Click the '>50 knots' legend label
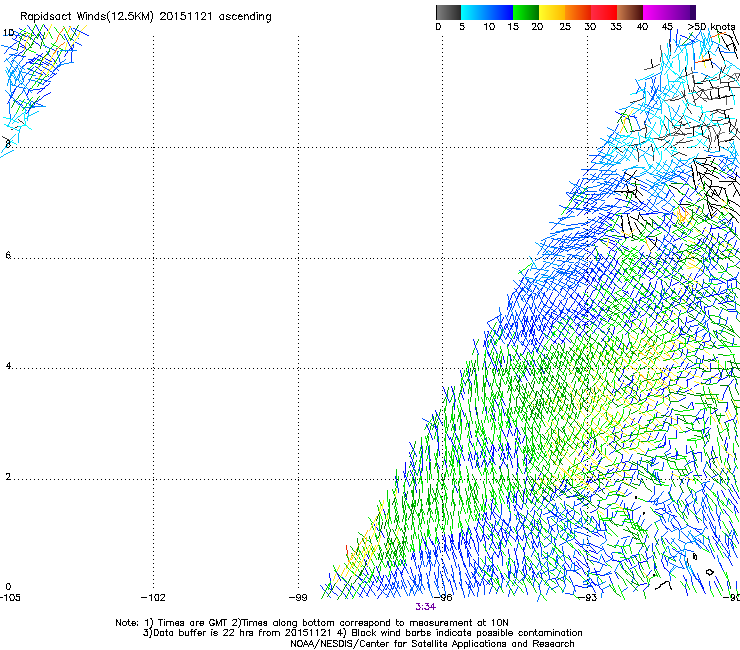 (711, 26)
